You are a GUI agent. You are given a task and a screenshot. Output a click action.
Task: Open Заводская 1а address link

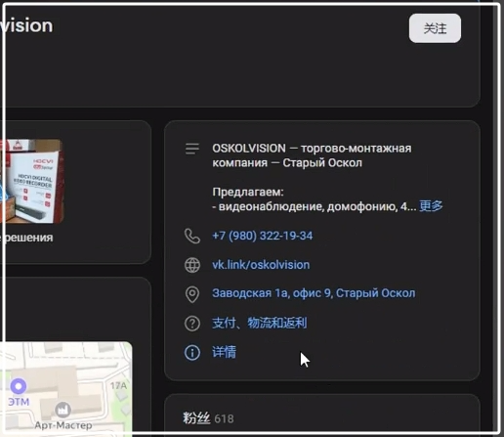click(x=314, y=293)
